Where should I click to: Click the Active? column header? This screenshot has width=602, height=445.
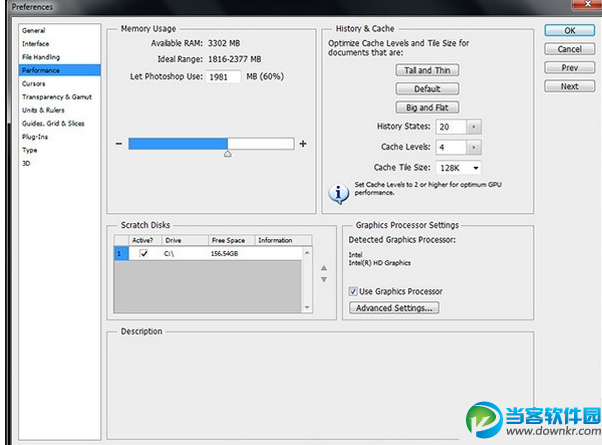[x=145, y=240]
